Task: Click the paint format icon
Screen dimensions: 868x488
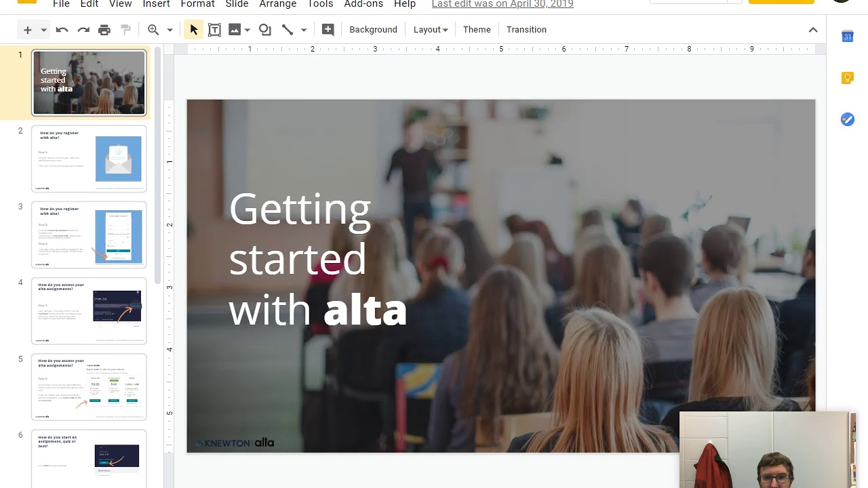Action: point(125,30)
